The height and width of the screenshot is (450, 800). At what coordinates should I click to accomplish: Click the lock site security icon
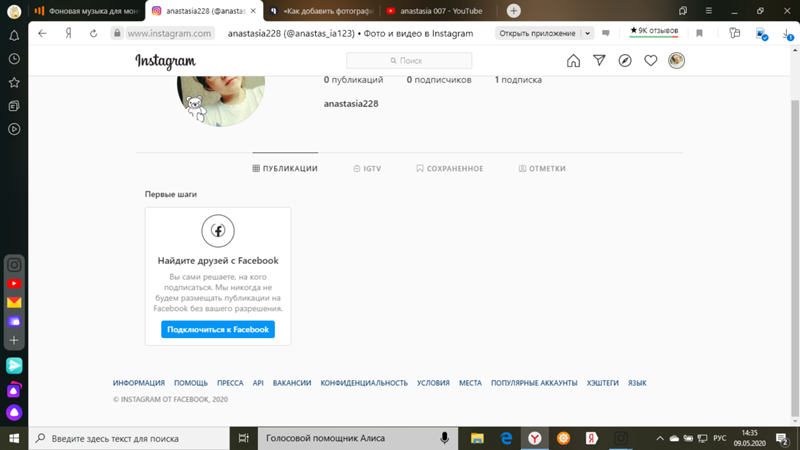point(117,33)
